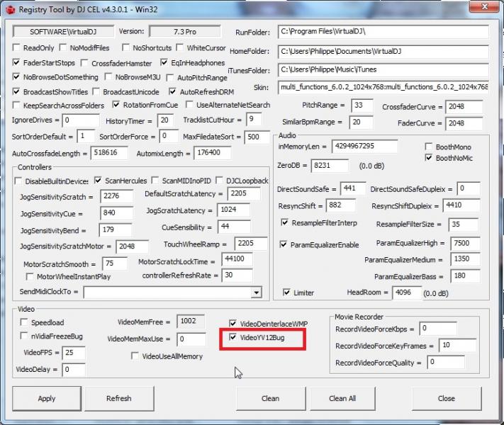The width and height of the screenshot is (504, 425).
Task: Toggle ScanHercules checkbox
Action: click(98, 180)
